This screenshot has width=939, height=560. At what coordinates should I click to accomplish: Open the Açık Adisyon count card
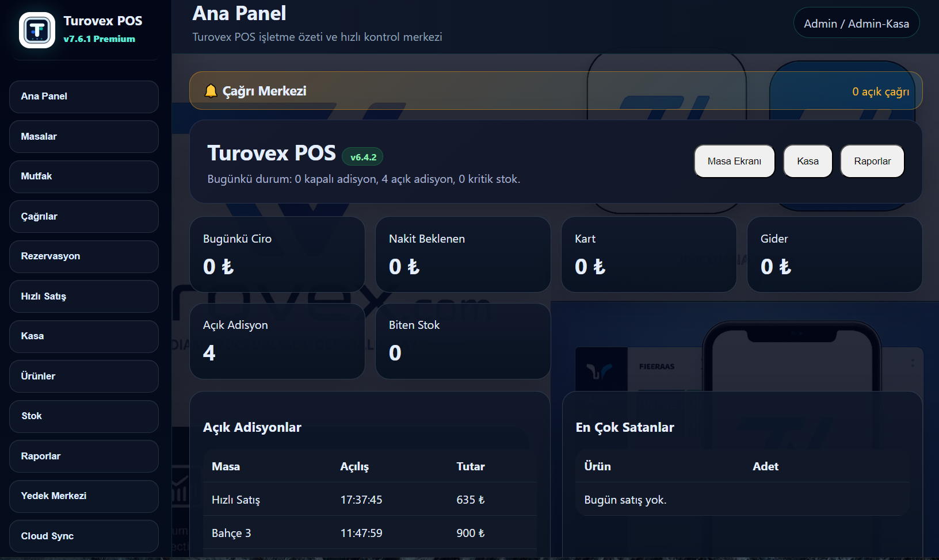[x=277, y=341]
